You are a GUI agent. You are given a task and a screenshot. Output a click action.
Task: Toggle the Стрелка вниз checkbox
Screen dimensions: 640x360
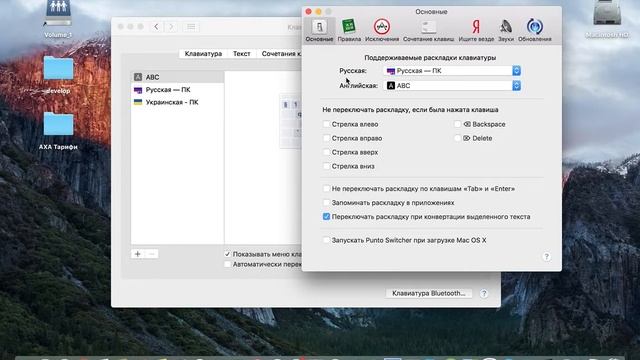point(326,166)
